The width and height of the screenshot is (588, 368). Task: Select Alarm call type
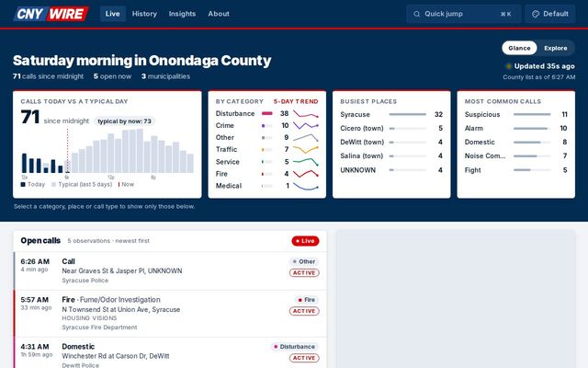pos(516,129)
